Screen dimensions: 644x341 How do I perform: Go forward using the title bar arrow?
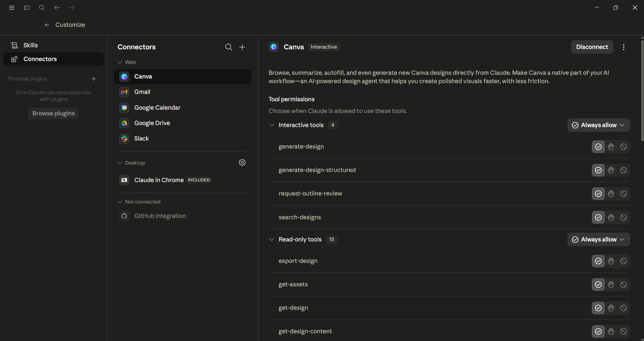[72, 7]
